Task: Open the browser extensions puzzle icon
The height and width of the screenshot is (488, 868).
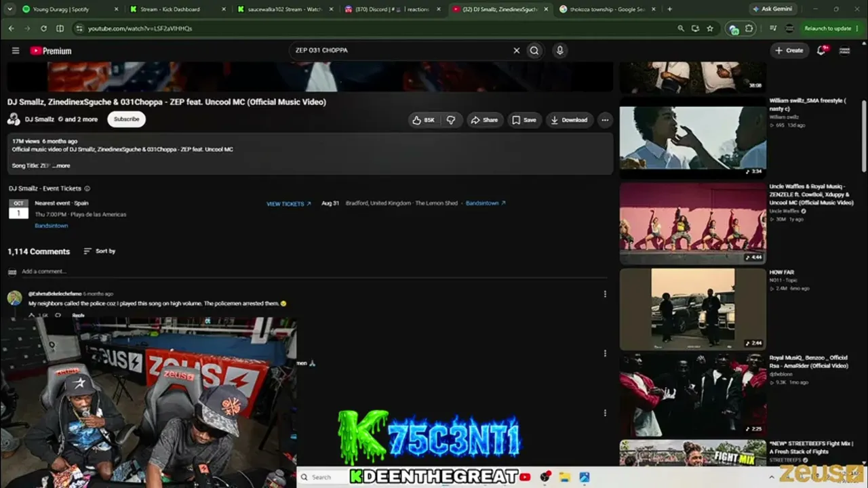Action: pos(749,28)
